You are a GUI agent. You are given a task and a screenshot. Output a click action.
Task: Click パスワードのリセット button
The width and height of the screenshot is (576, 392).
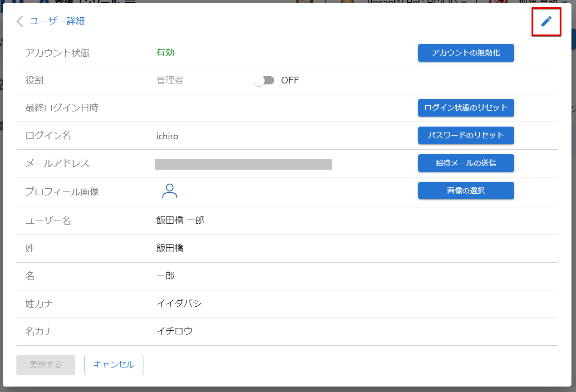(x=466, y=135)
